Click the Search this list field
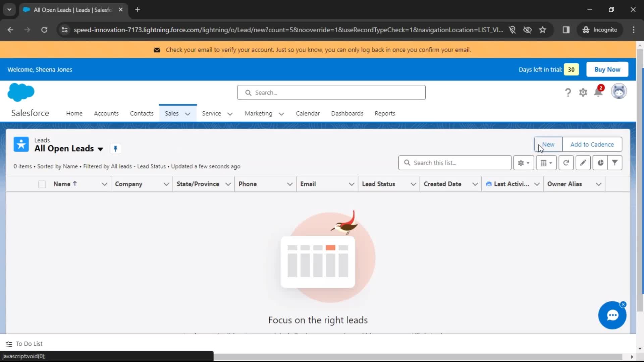This screenshot has width=644, height=362. [455, 163]
